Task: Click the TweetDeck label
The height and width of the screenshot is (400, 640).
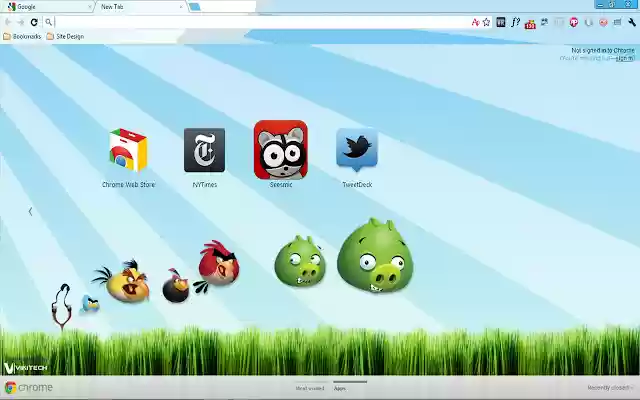Action: click(357, 184)
